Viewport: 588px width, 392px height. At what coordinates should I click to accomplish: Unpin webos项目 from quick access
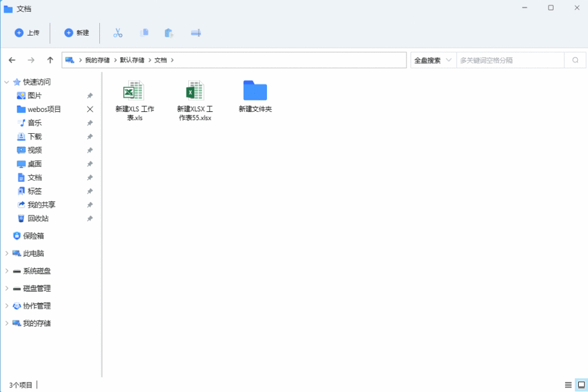pos(90,109)
